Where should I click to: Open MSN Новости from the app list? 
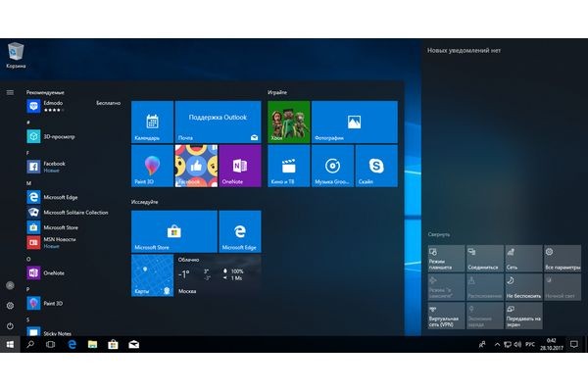tap(73, 242)
